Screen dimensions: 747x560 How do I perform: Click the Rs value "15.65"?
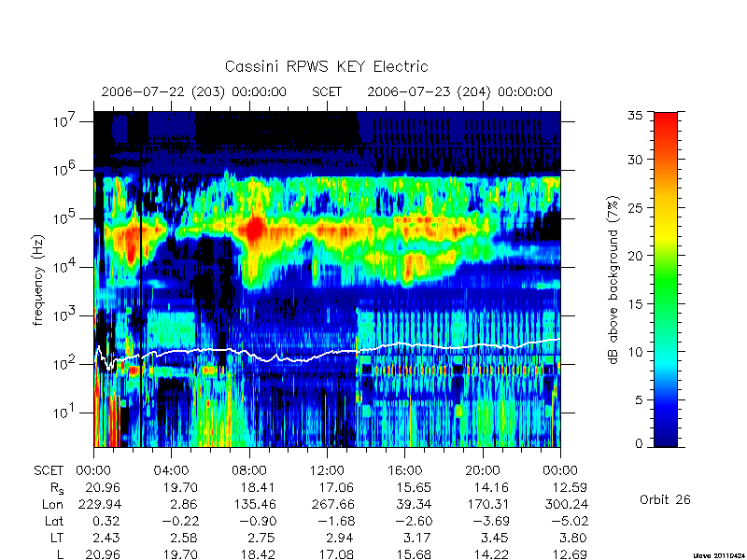pyautogui.click(x=415, y=487)
